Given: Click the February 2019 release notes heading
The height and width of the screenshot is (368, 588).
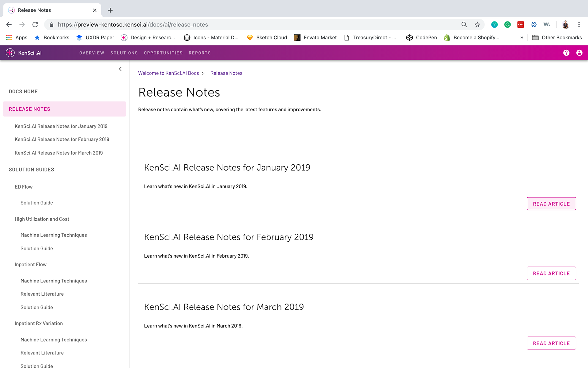Looking at the screenshot, I should [229, 237].
